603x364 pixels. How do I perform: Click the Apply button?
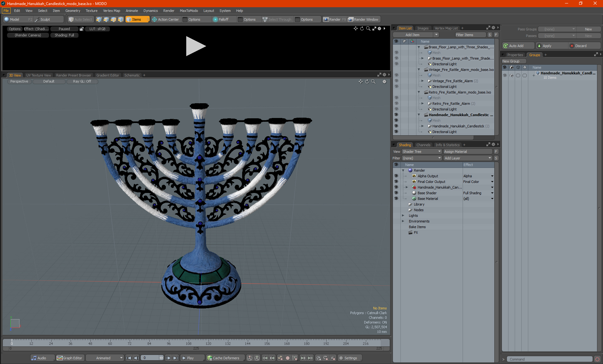pos(551,46)
